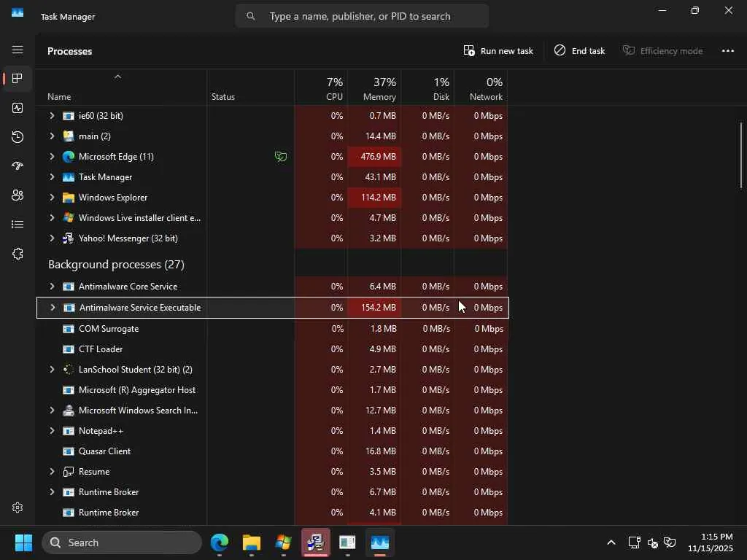This screenshot has height=560, width=747.
Task: Expand the Yahoo! Messenger process row
Action: pos(52,238)
